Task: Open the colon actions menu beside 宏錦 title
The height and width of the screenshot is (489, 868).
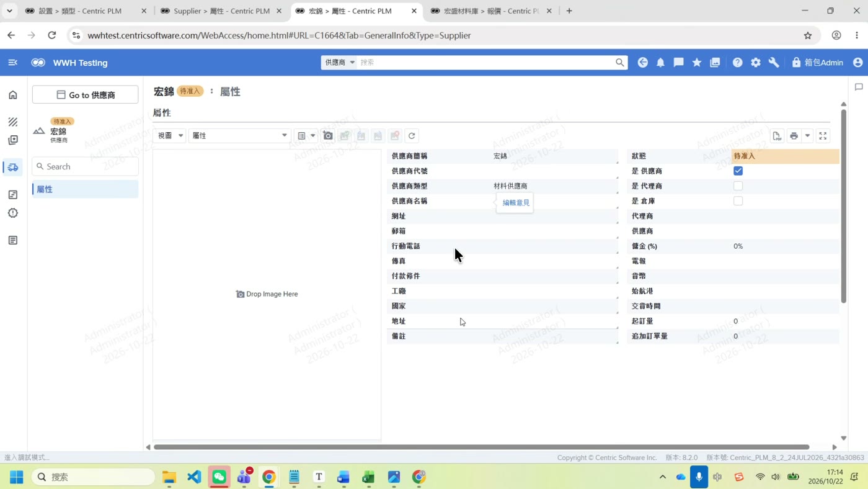Action: tap(211, 91)
